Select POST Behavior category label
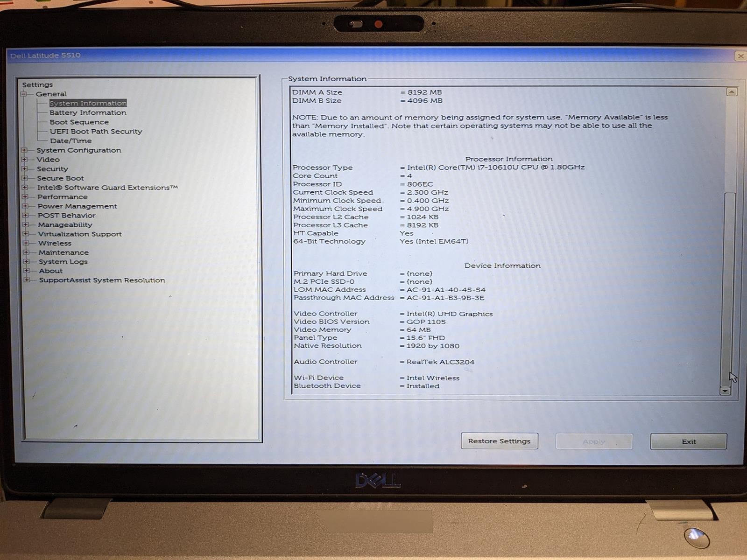747x560 pixels. pos(66,216)
